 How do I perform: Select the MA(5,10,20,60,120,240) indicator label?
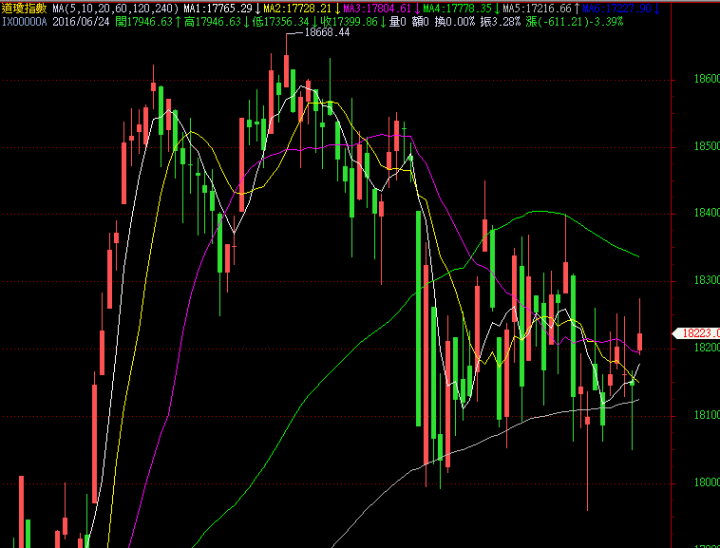pyautogui.click(x=116, y=8)
